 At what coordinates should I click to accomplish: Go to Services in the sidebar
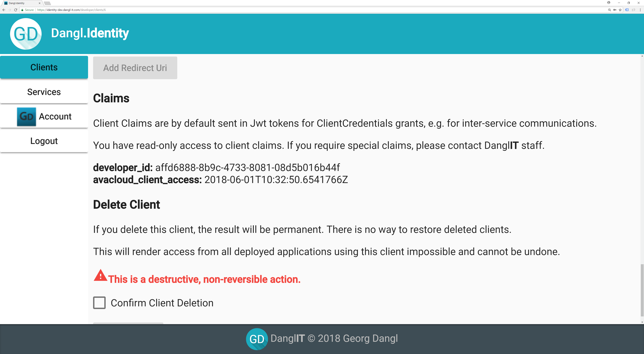[x=44, y=92]
